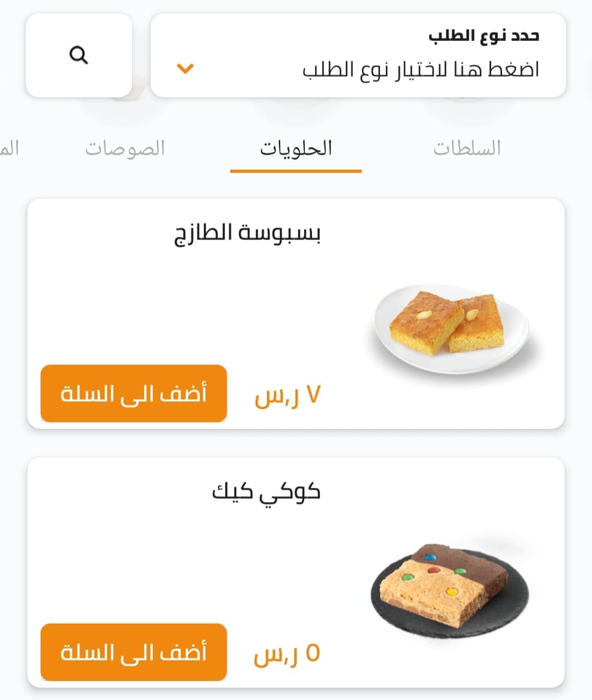Switch to the السلطات tab
The image size is (592, 700).
(x=466, y=148)
